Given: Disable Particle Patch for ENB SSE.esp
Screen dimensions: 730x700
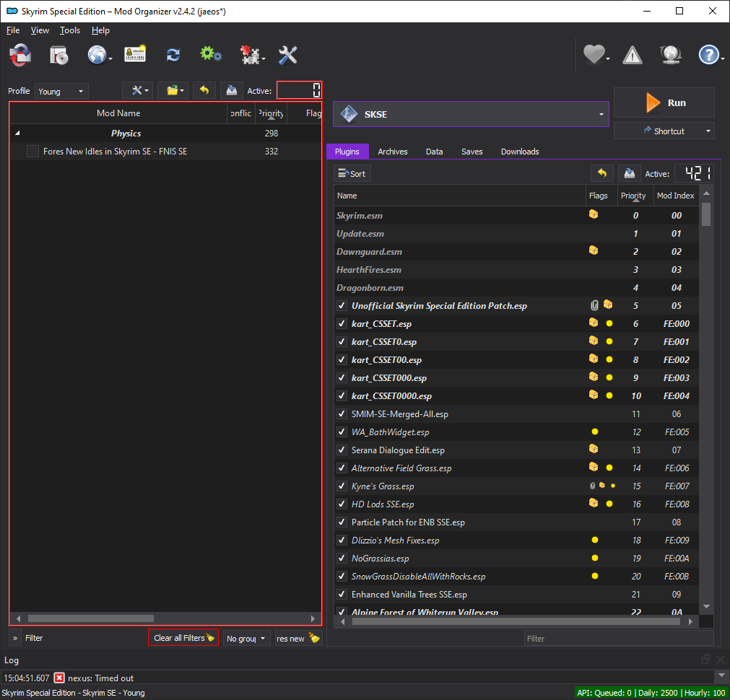Looking at the screenshot, I should 342,522.
